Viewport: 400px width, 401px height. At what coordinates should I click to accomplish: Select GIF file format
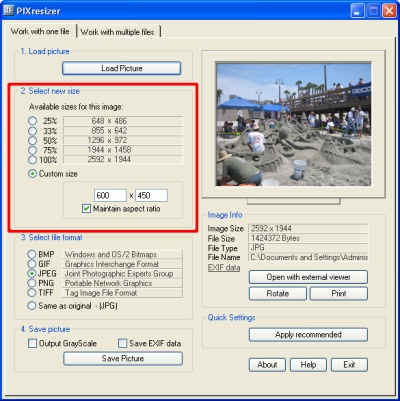pos(32,264)
